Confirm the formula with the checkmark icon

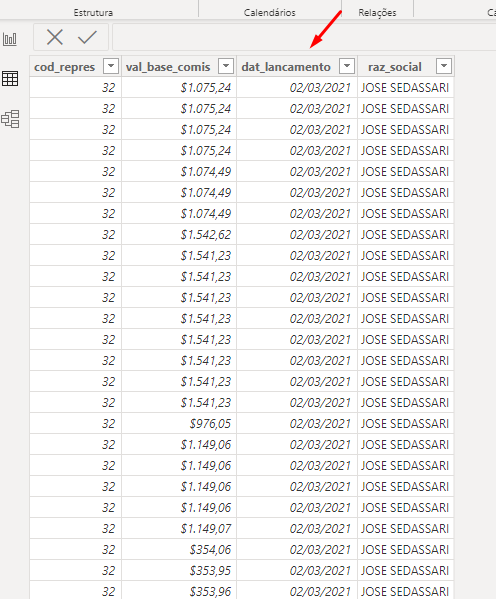(x=87, y=37)
